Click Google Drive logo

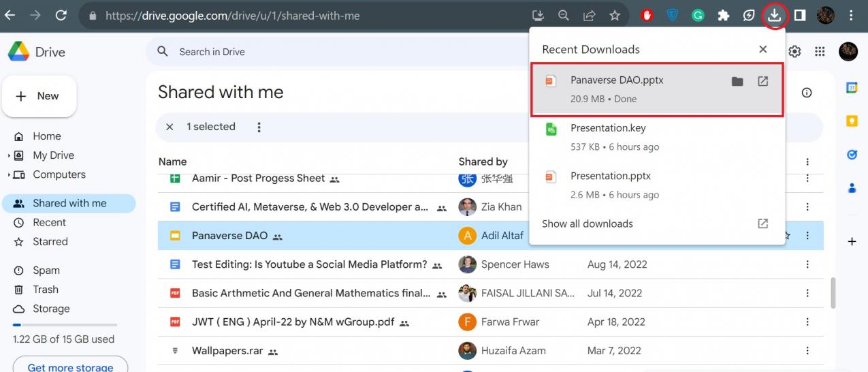(18, 52)
